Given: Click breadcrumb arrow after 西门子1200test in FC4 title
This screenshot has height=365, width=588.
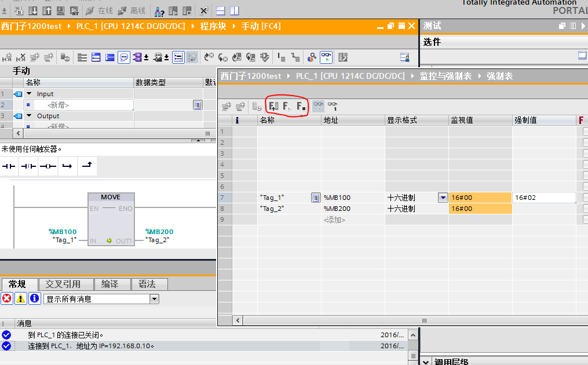Looking at the screenshot, I should click(69, 26).
